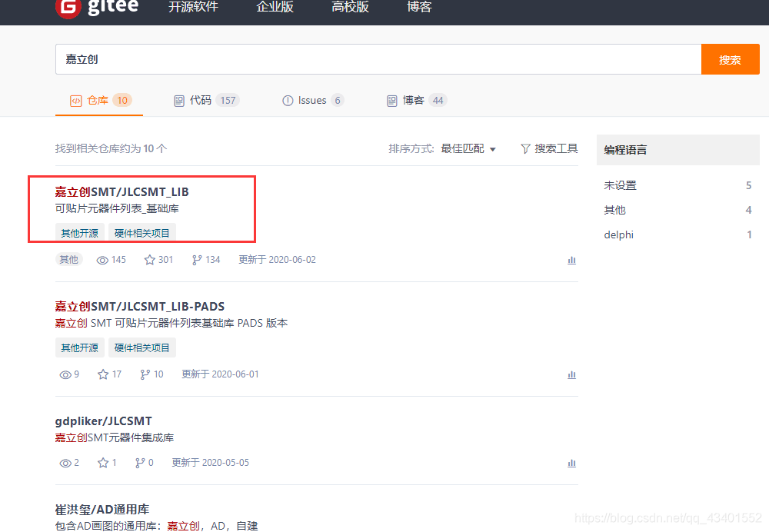Screen dimensions: 769x532
Task: Expand the 最佳匹配 sort dropdown
Action: point(468,148)
